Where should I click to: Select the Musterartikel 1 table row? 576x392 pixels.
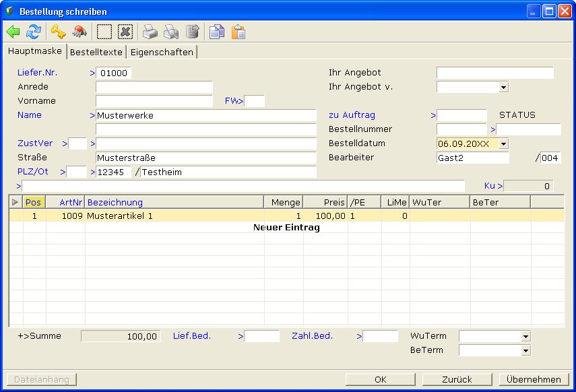174,216
